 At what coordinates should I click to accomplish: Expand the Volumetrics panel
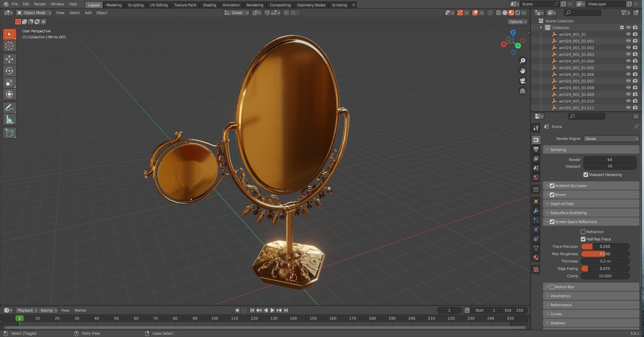tap(591, 296)
